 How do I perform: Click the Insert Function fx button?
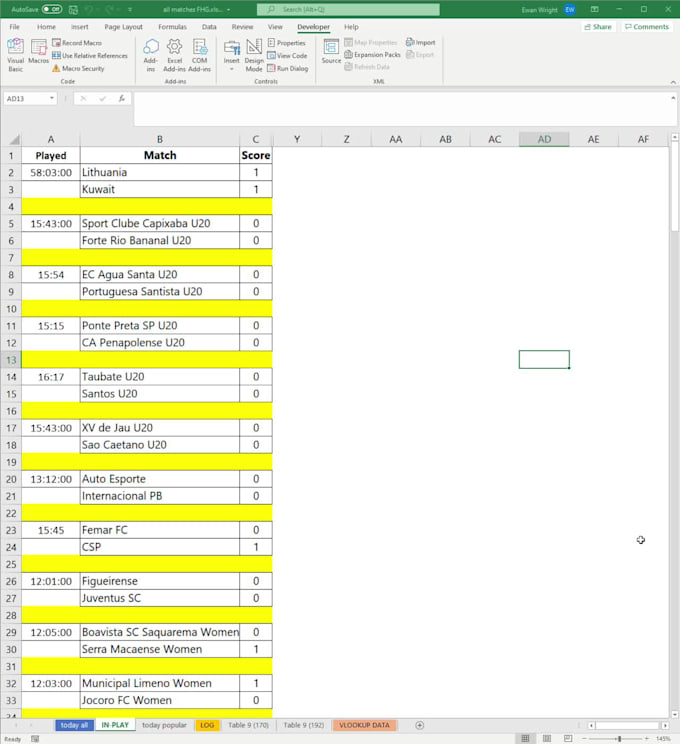pyautogui.click(x=121, y=98)
